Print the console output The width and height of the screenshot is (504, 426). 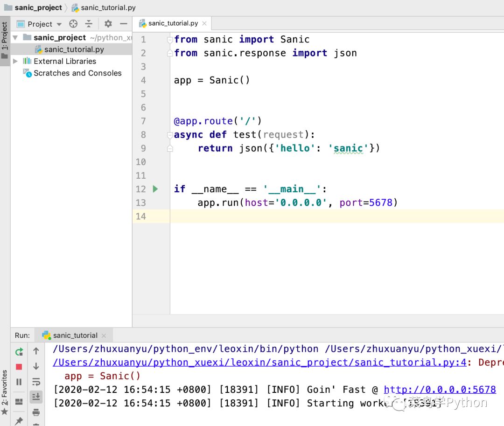click(x=36, y=412)
